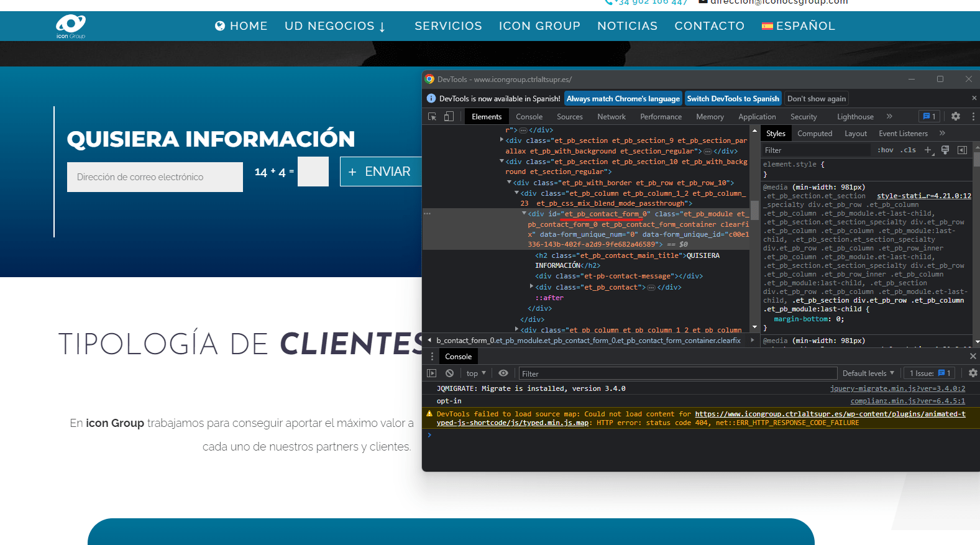Open the Performance tab
The image size is (980, 545).
point(661,116)
